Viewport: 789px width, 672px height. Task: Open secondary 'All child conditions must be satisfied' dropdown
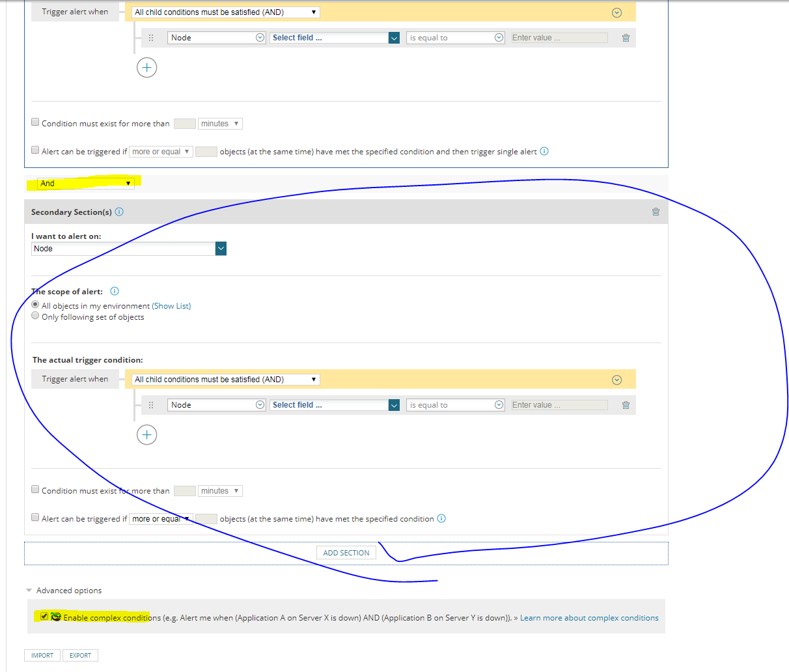226,380
